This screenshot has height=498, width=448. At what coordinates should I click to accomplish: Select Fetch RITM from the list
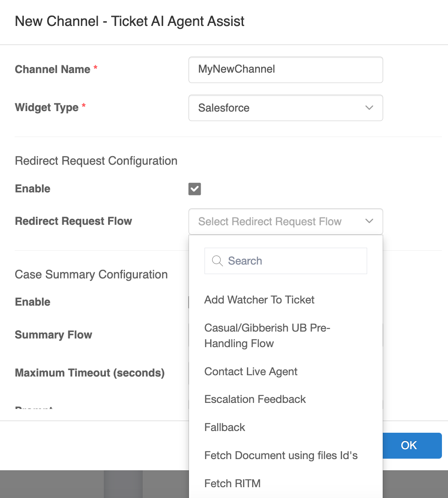coord(233,484)
